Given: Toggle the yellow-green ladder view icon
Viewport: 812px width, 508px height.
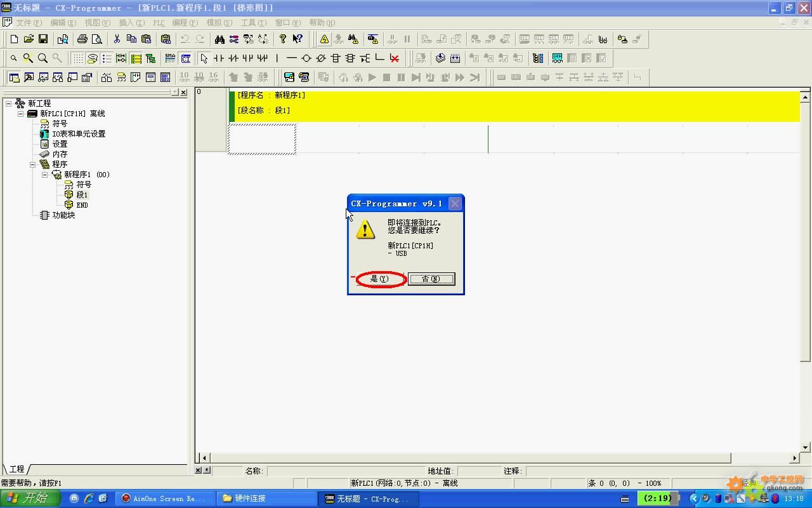Looking at the screenshot, I should 136,58.
